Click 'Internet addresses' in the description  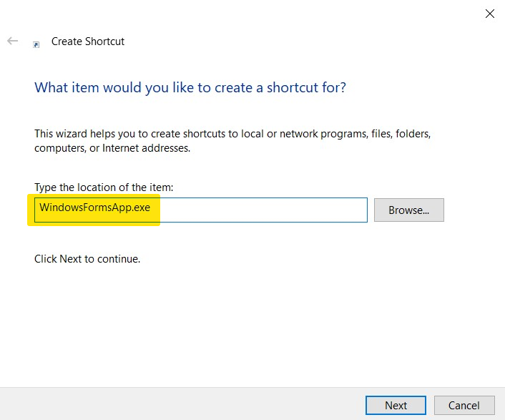click(146, 148)
